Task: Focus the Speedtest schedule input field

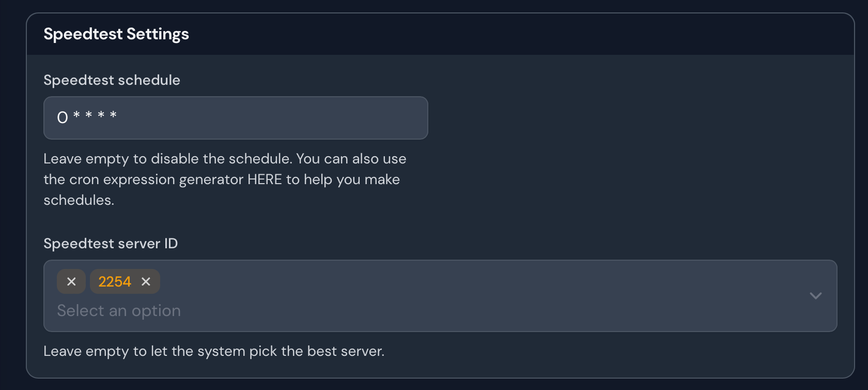Action: [x=236, y=118]
